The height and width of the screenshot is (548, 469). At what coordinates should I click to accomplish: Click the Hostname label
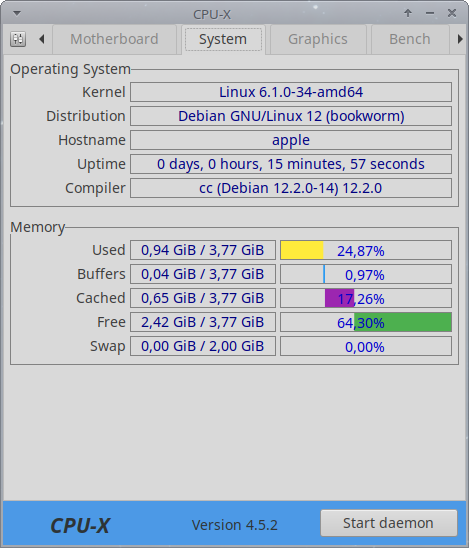click(92, 140)
